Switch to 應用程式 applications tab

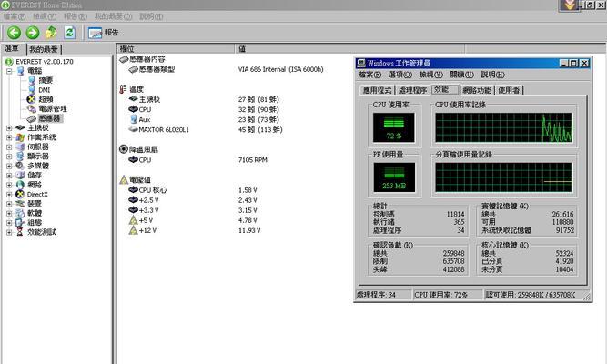377,90
